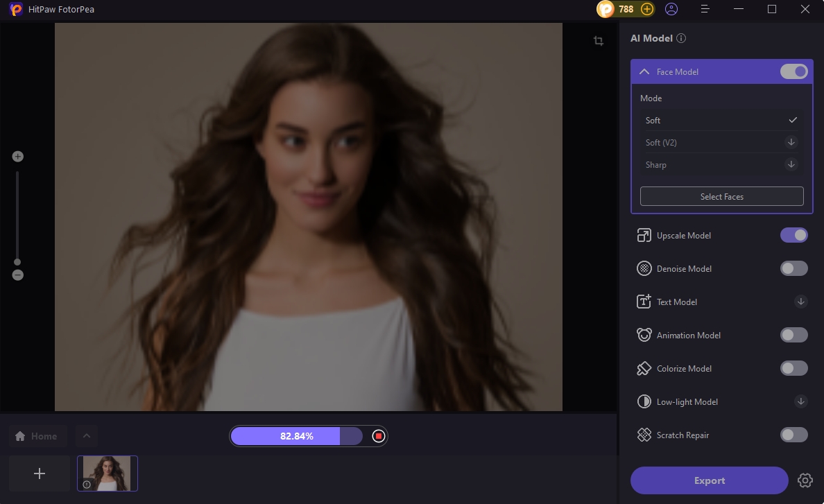Click the Denoise Model icon
Image resolution: width=824 pixels, height=504 pixels.
tap(644, 268)
